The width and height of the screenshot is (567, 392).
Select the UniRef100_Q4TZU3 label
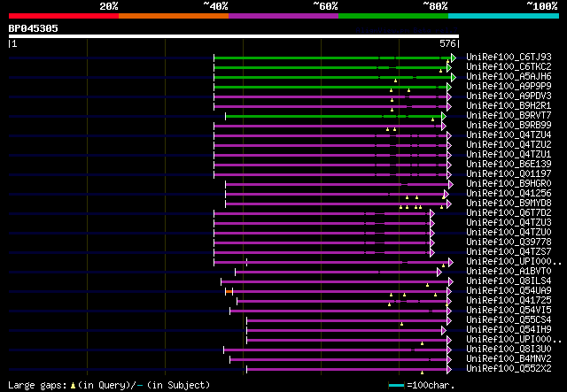click(509, 223)
